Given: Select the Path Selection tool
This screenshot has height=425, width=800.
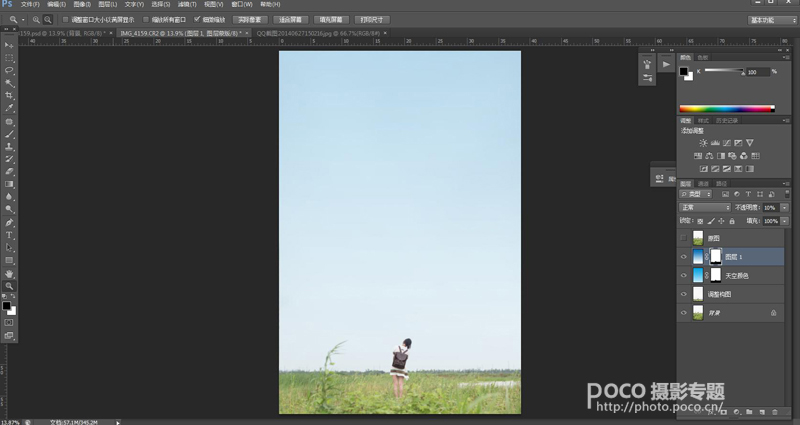Looking at the screenshot, I should pos(9,248).
